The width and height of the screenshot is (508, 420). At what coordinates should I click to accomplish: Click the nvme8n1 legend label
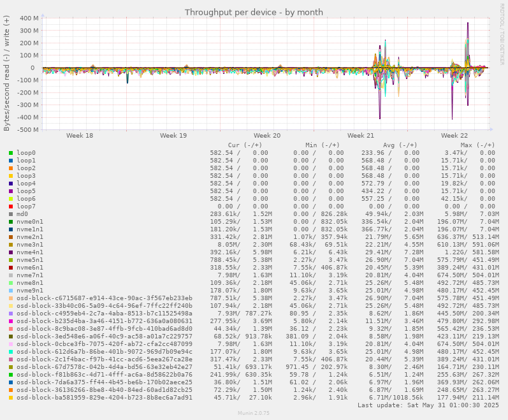pyautogui.click(x=30, y=283)
